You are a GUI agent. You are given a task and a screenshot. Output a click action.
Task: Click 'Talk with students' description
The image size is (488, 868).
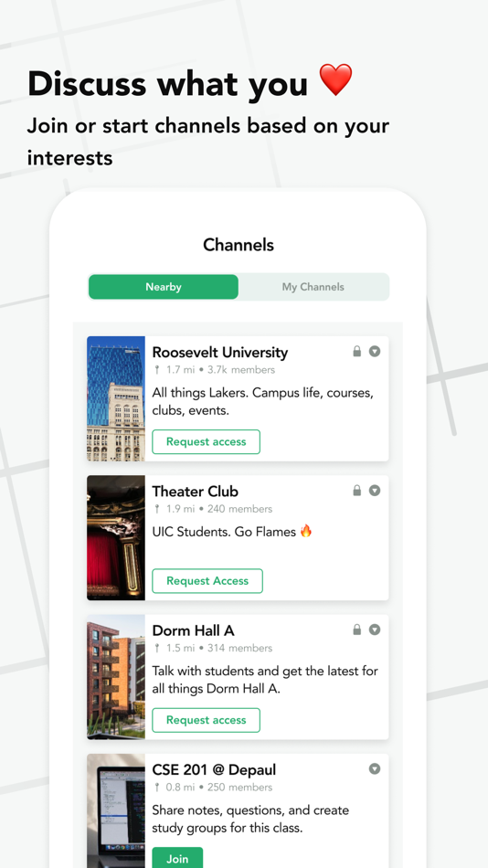click(265, 680)
